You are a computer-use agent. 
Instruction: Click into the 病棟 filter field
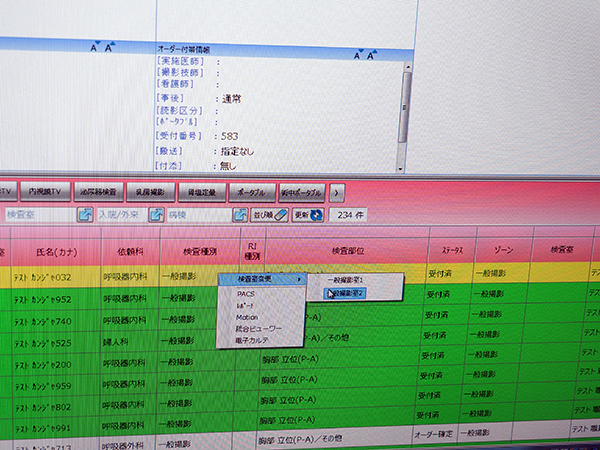(x=192, y=214)
